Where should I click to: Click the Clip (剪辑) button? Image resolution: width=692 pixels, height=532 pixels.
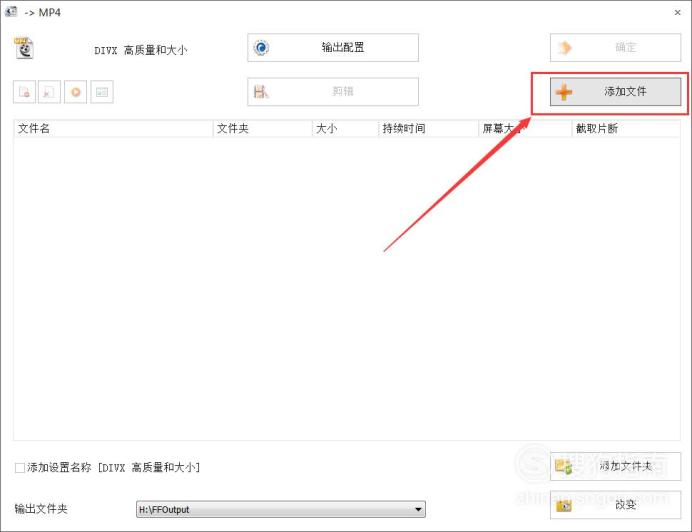click(333, 91)
